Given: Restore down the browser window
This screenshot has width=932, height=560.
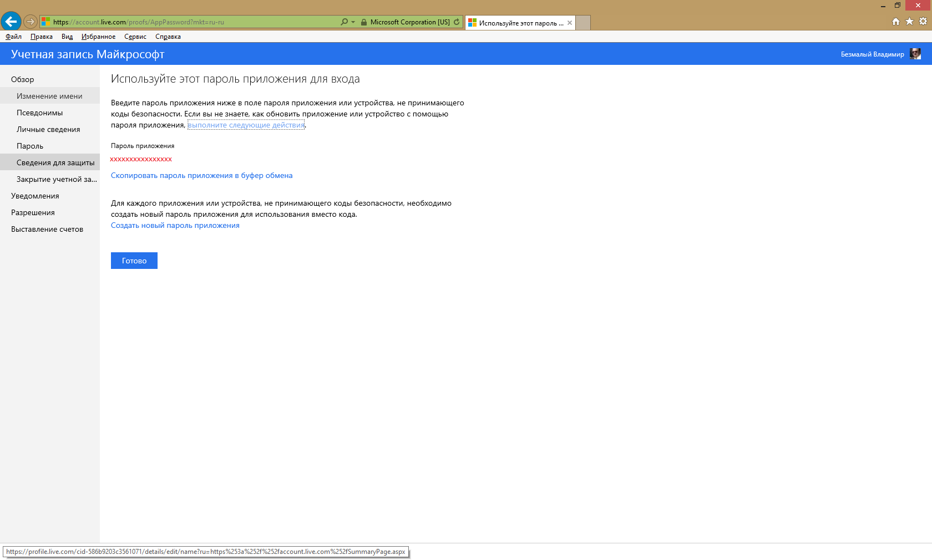Looking at the screenshot, I should click(x=898, y=6).
